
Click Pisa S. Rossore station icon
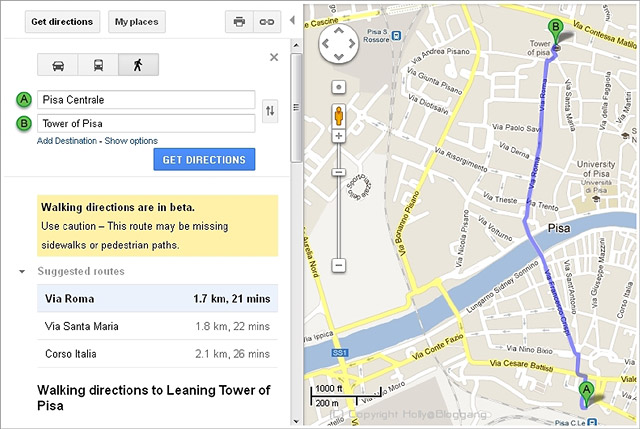tap(396, 36)
